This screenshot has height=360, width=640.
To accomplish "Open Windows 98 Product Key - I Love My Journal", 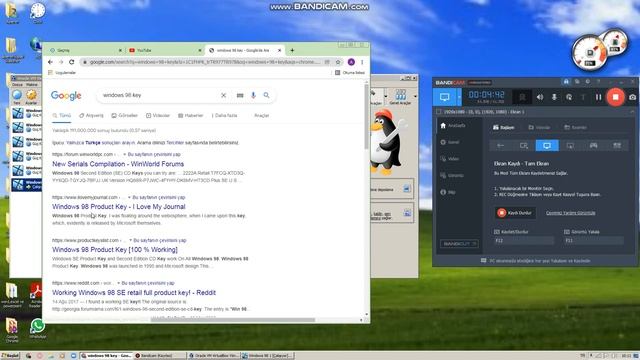I will (119, 207).
